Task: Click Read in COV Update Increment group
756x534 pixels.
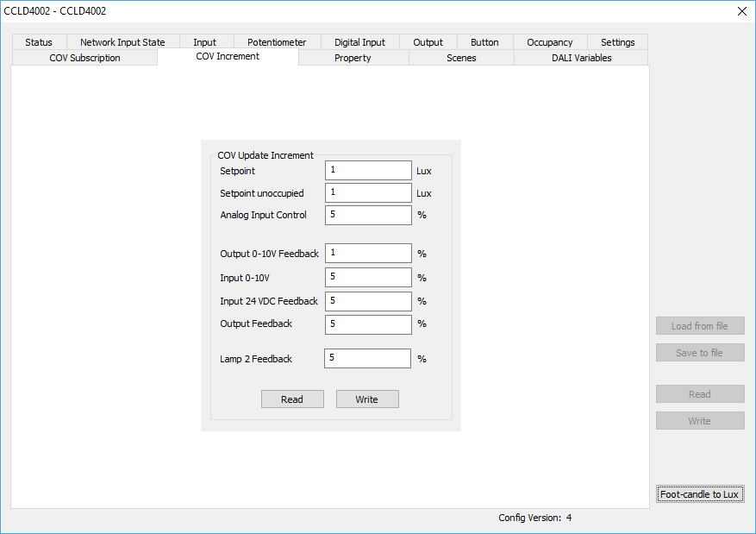Action: pos(292,399)
